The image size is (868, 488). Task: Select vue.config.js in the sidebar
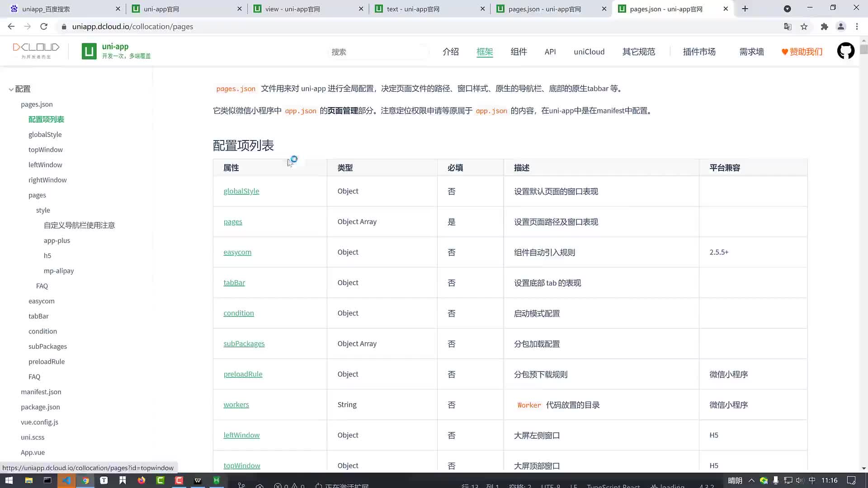click(39, 422)
